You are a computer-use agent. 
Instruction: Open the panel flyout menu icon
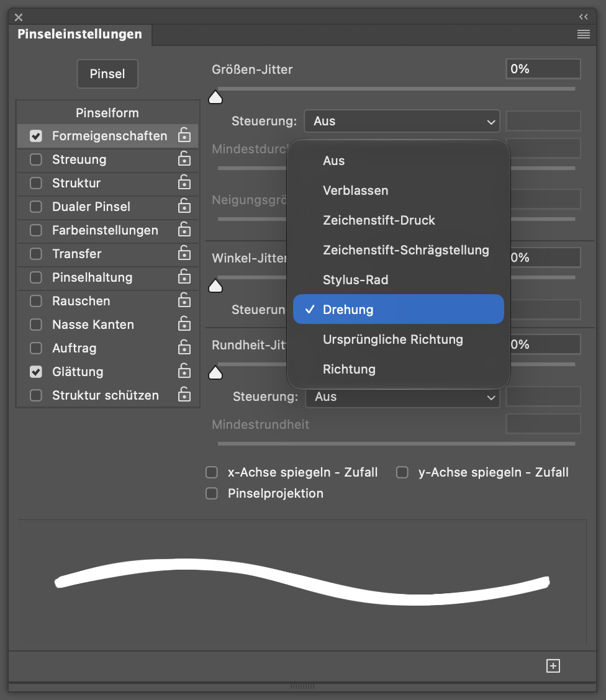(x=583, y=34)
